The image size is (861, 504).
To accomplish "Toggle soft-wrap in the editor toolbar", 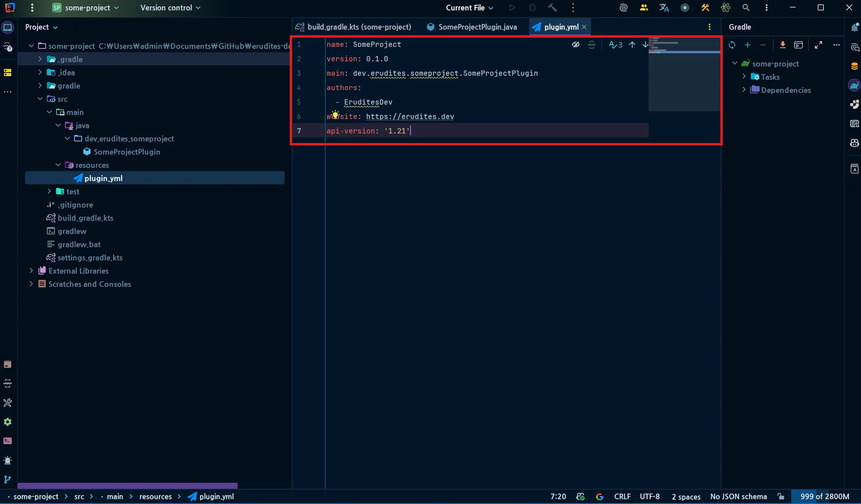I will coord(592,45).
